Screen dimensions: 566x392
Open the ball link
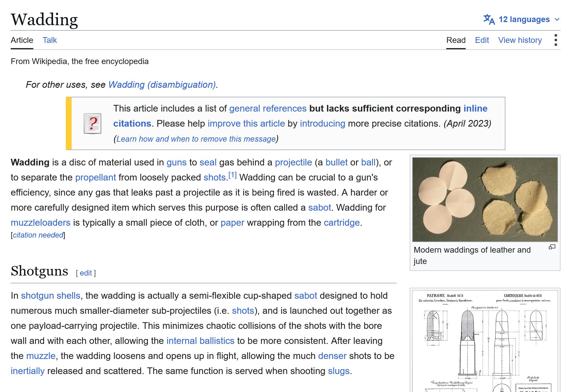[x=369, y=162]
